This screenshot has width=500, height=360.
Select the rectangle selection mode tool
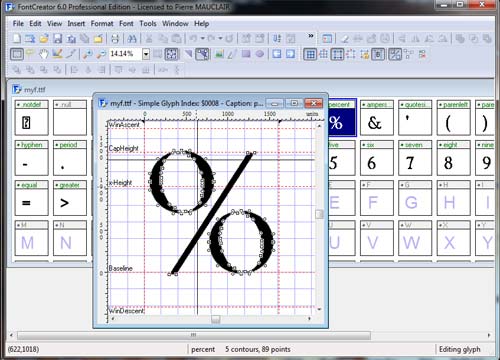tap(17, 54)
